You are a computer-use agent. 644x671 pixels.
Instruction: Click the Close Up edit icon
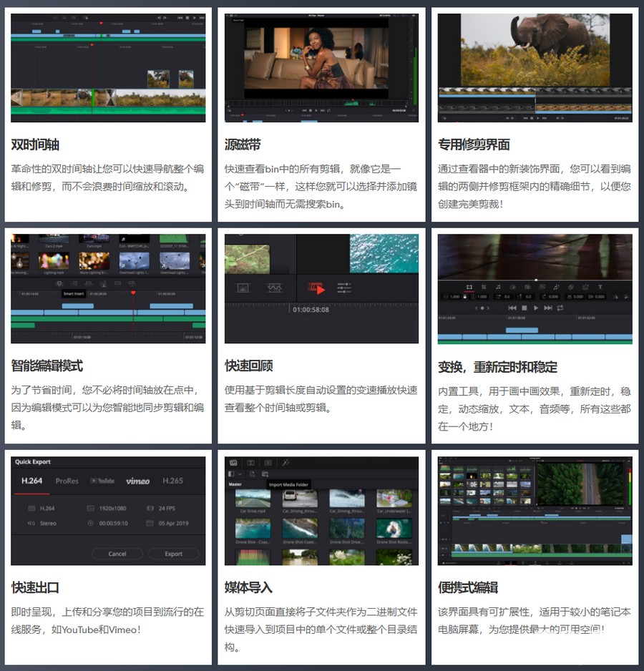click(x=103, y=284)
